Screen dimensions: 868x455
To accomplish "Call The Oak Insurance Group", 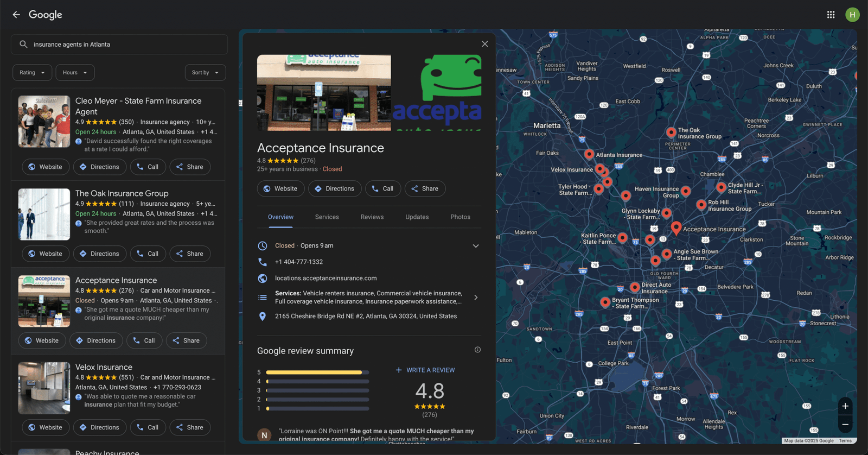I will 148,254.
